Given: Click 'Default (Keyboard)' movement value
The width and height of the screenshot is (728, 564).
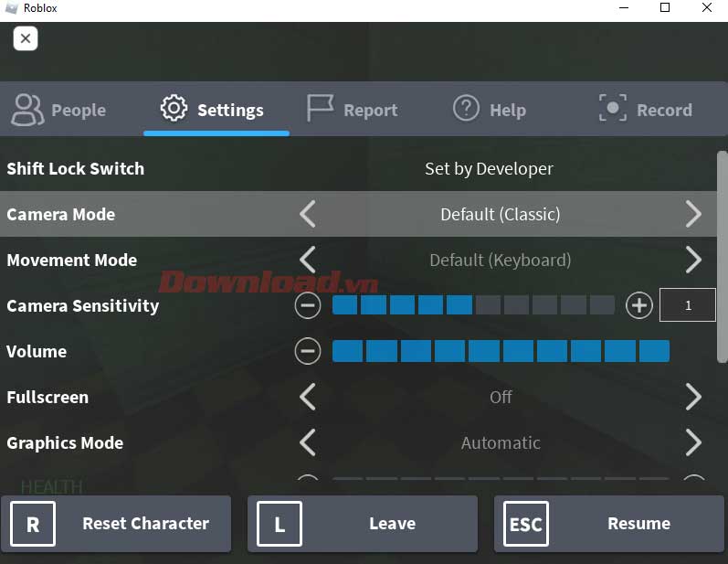Looking at the screenshot, I should pyautogui.click(x=500, y=260).
